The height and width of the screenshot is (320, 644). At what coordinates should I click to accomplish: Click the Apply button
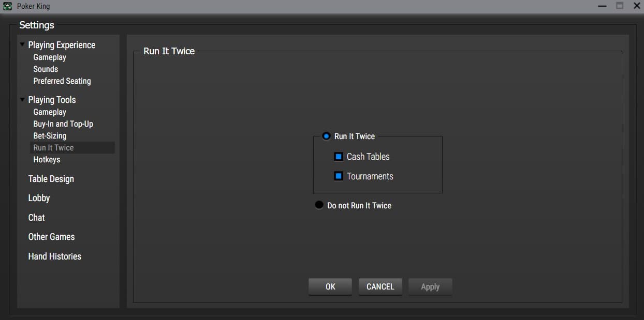pos(430,286)
